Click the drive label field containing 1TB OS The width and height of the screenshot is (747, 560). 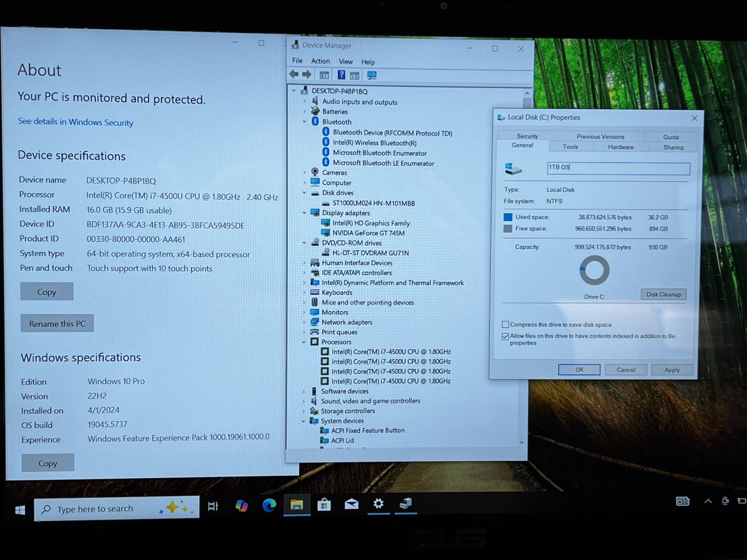[x=618, y=168]
